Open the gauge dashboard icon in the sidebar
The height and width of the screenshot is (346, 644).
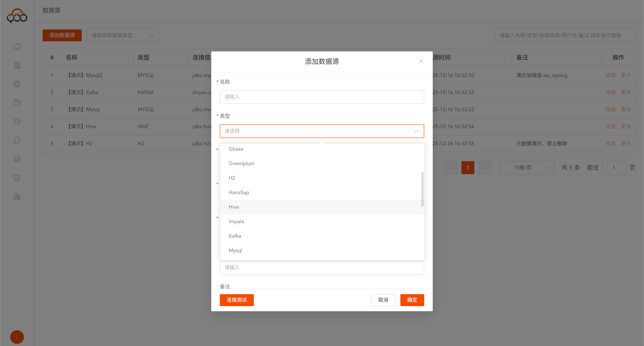click(x=17, y=84)
